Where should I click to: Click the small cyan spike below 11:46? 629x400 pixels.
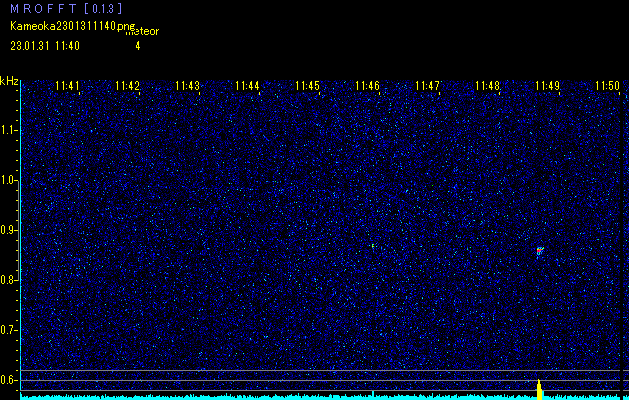pyautogui.click(x=373, y=394)
